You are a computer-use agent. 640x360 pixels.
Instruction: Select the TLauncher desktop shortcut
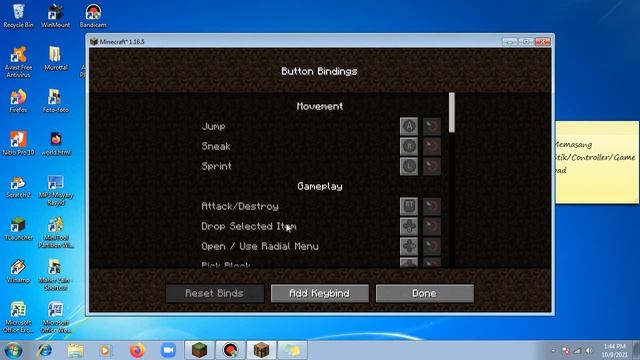click(18, 229)
